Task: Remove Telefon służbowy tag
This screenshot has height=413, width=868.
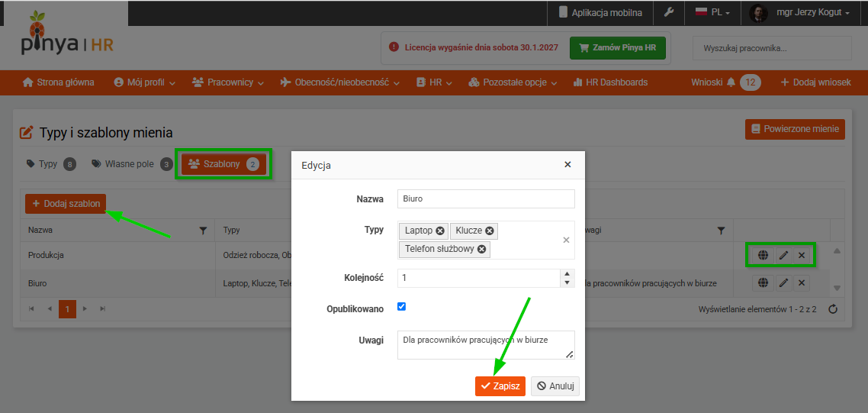Action: click(481, 250)
